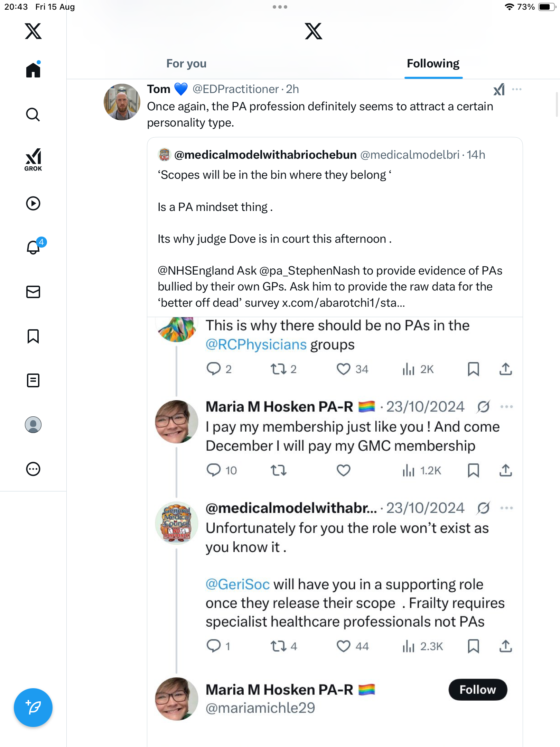Viewport: 560px width, 747px height.
Task: Select the Following tab
Action: click(x=433, y=64)
